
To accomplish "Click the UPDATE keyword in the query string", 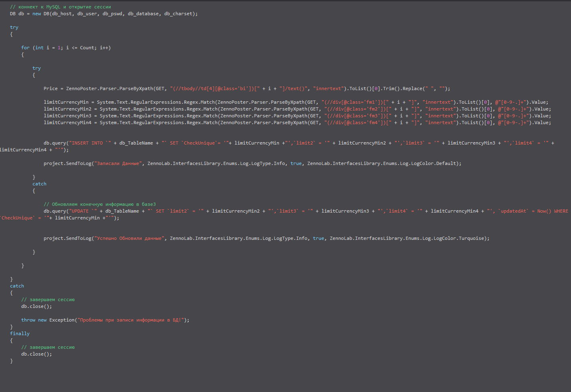I will 80,211.
